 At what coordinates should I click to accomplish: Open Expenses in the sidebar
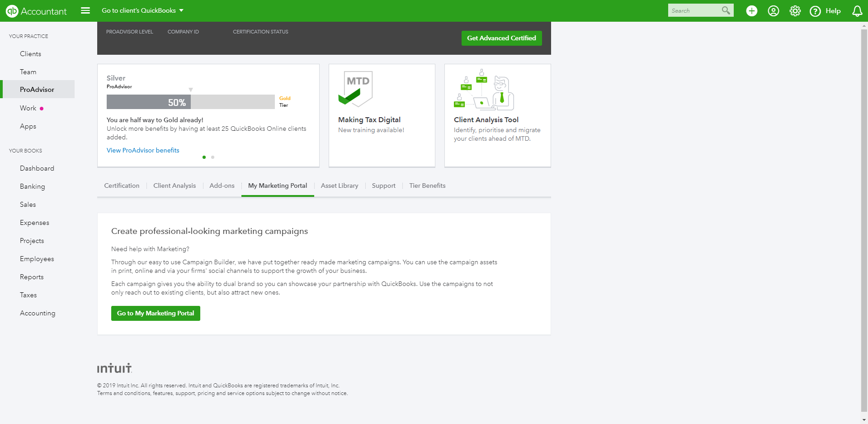point(34,223)
